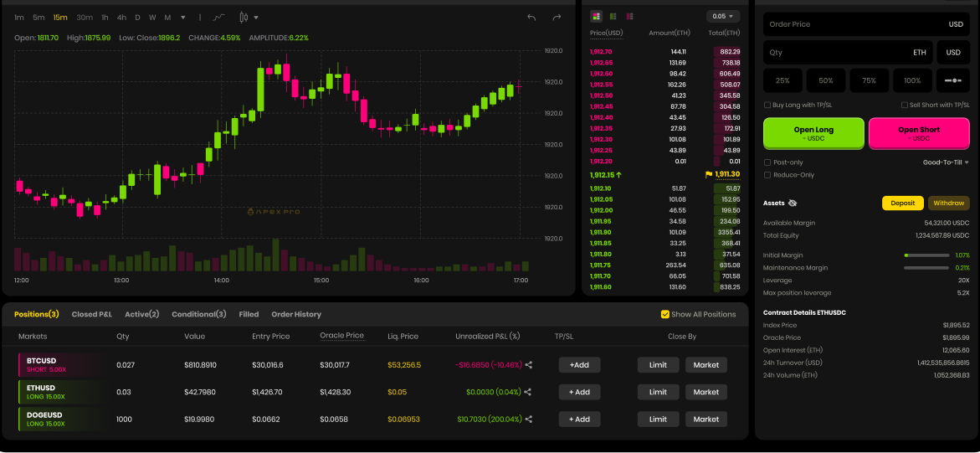Switch to the Closed P&L tab
Screen dimensions: 980x453
tap(91, 315)
